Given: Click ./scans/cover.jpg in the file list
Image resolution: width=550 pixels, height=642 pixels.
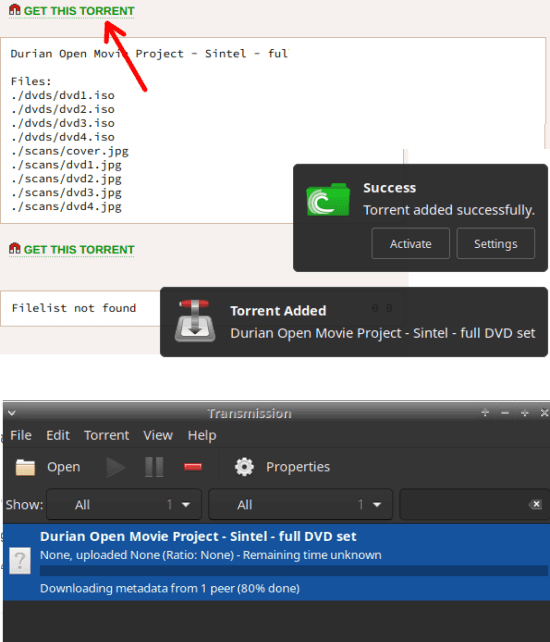Looking at the screenshot, I should pyautogui.click(x=70, y=151).
